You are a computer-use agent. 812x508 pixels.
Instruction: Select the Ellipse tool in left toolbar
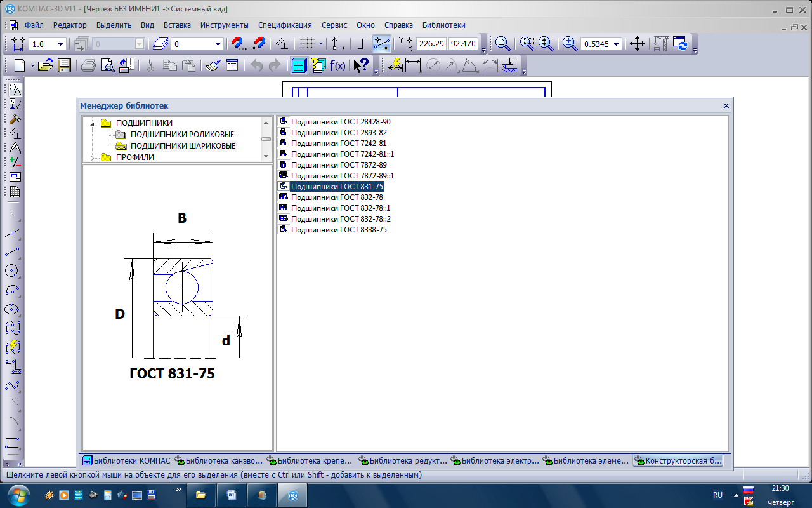(12, 309)
